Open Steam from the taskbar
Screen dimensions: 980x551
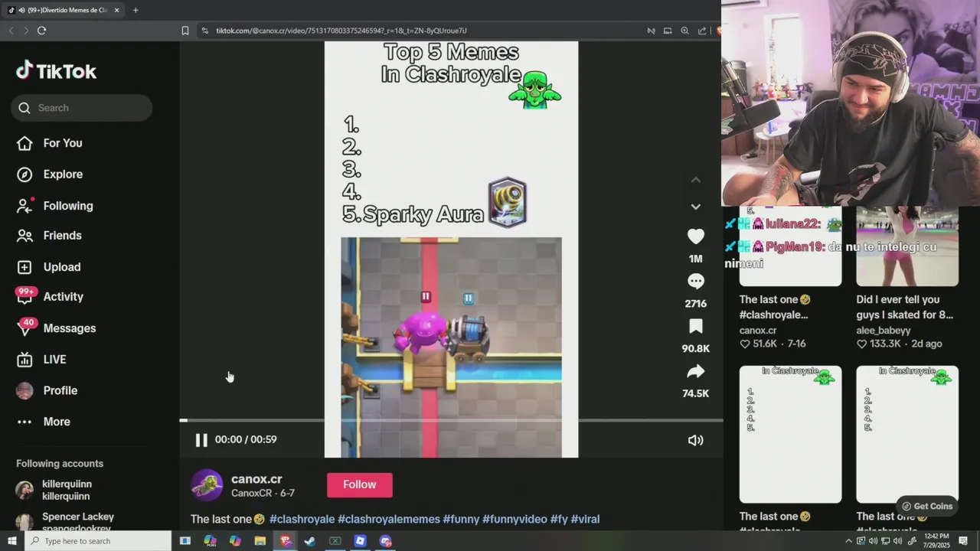pyautogui.click(x=310, y=541)
